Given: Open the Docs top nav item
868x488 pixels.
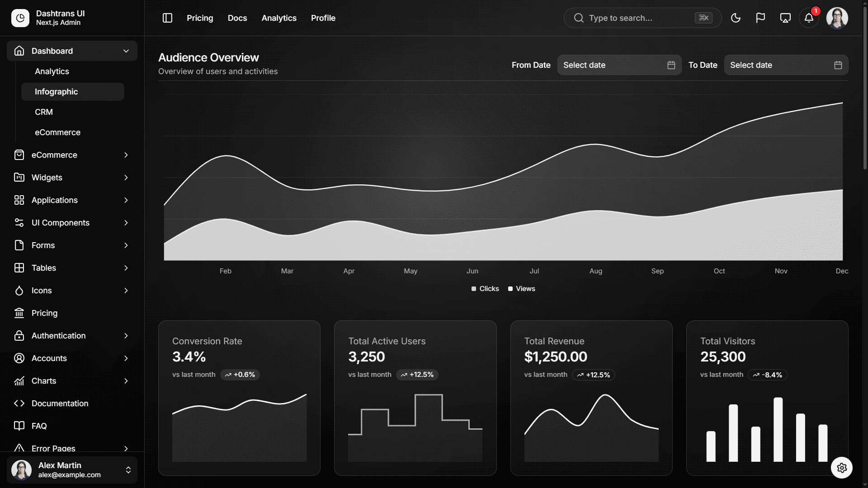Looking at the screenshot, I should [x=237, y=18].
